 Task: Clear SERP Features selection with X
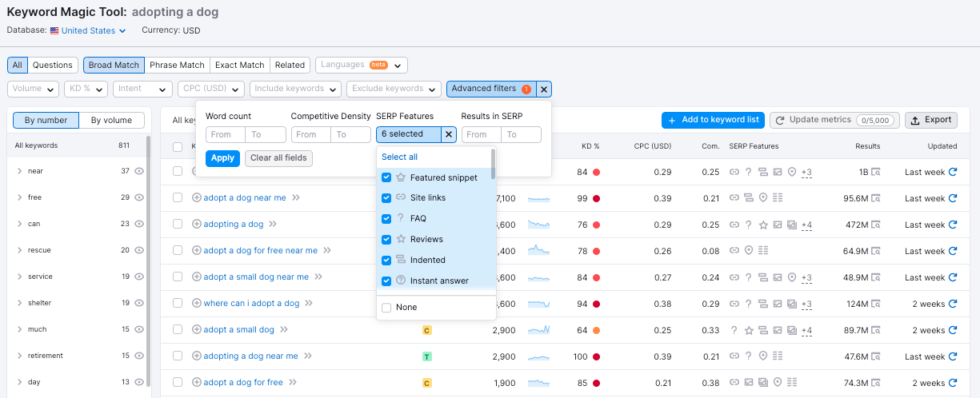[x=449, y=134]
